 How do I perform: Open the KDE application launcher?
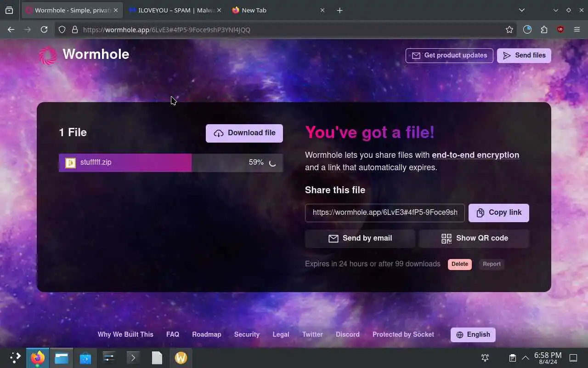point(15,358)
